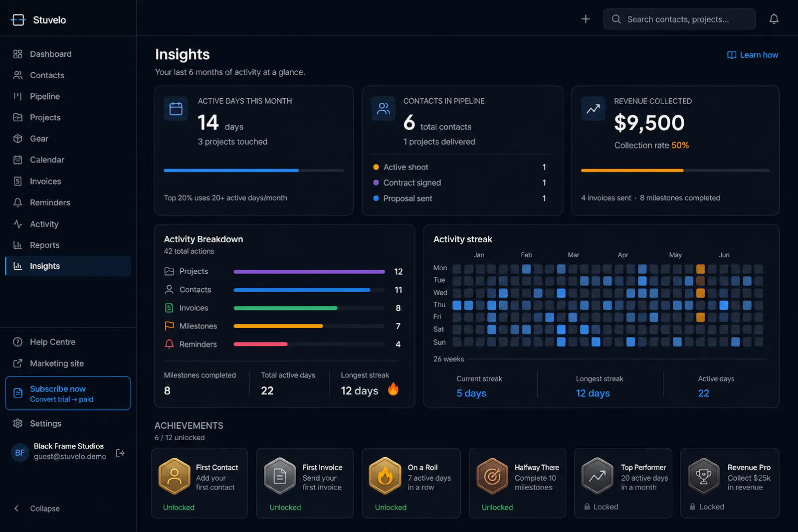
Task: Click the First Invoice achievement badge
Action: (x=280, y=476)
